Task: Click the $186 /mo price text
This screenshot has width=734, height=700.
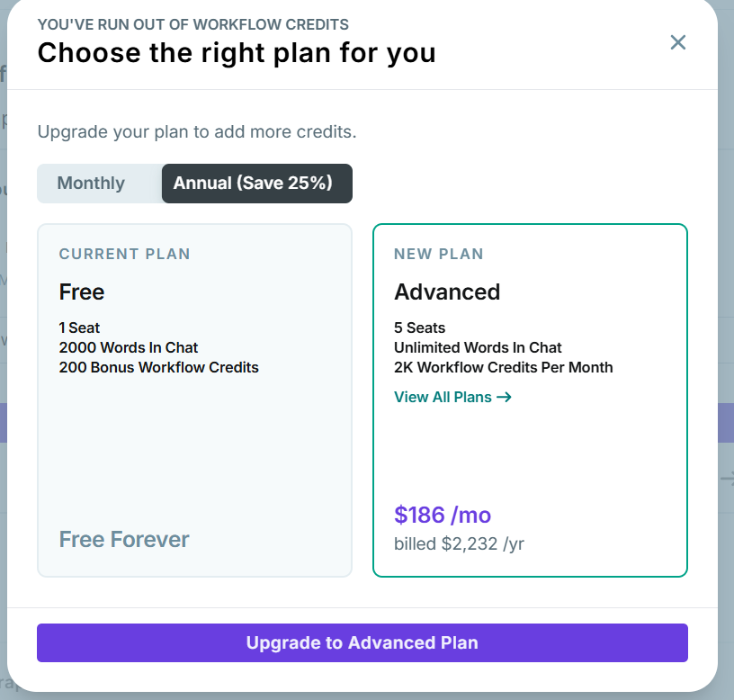Action: coord(443,515)
